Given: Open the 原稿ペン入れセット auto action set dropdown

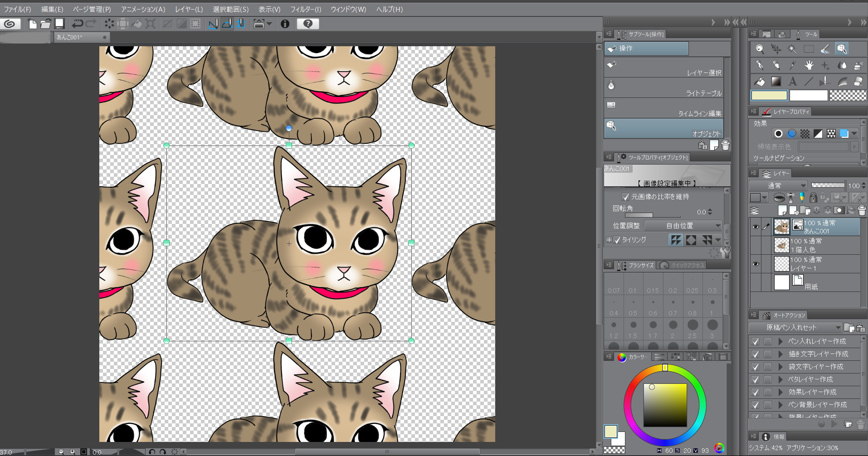Looking at the screenshot, I should pyautogui.click(x=795, y=328).
